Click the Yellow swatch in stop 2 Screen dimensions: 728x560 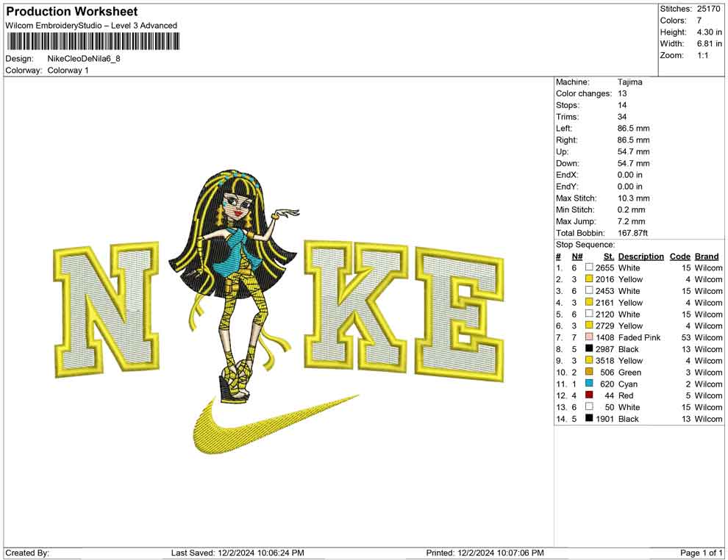(589, 279)
